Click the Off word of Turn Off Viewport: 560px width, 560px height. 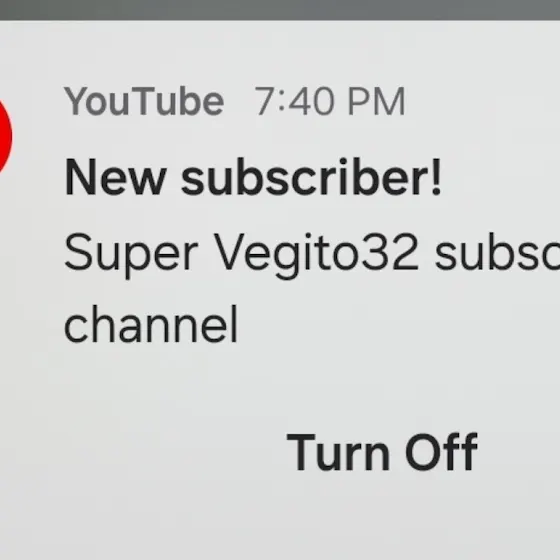[x=441, y=452]
